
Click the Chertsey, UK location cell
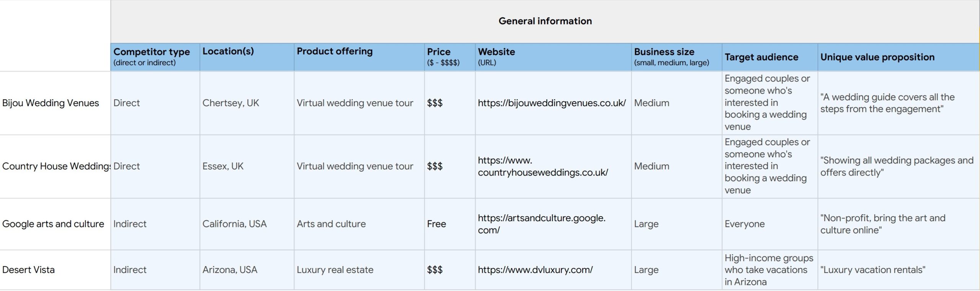(x=230, y=103)
